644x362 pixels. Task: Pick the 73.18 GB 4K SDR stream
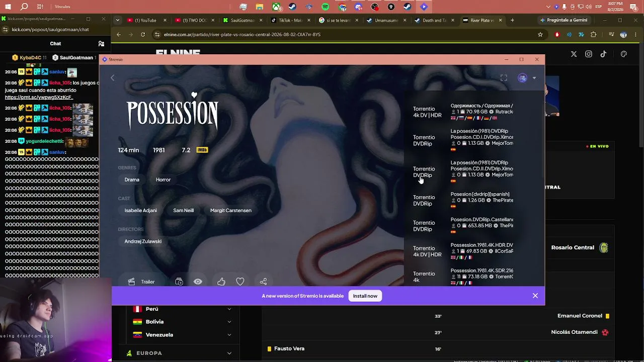pyautogui.click(x=463, y=276)
